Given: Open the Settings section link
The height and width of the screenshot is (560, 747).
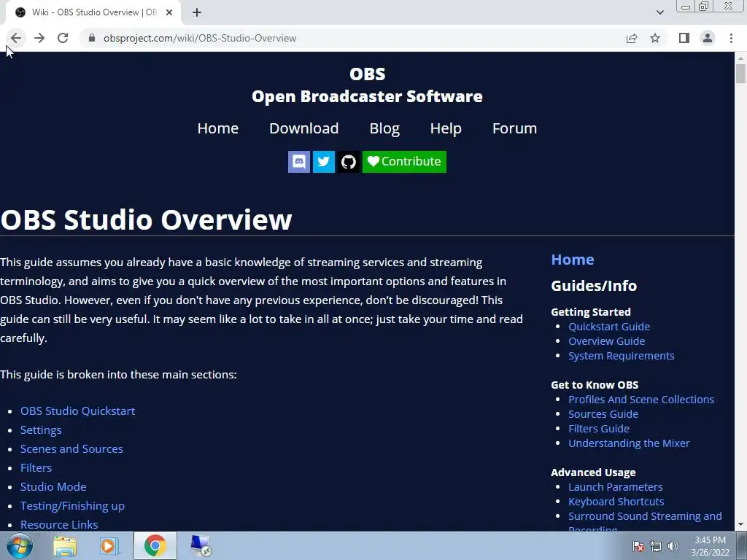Looking at the screenshot, I should coord(41,430).
